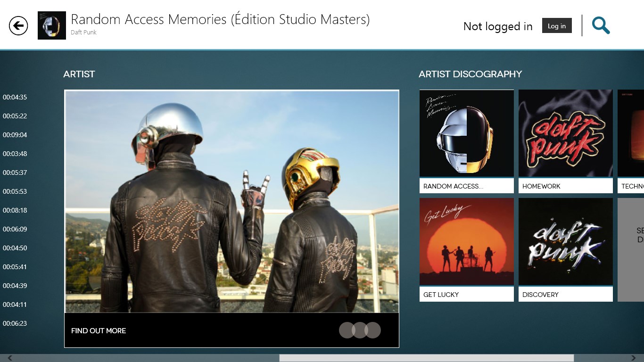
Task: Click the scrollbar left arrow
Action: point(9,358)
